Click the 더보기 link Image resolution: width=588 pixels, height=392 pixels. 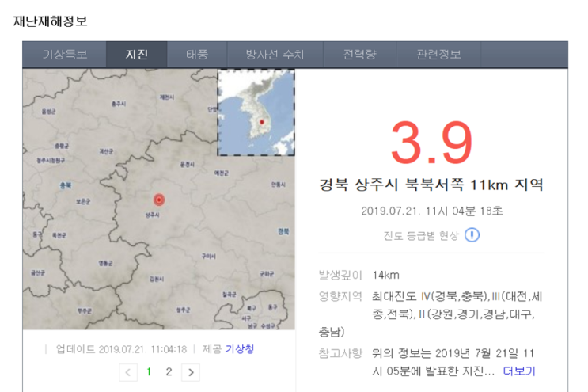pyautogui.click(x=519, y=371)
